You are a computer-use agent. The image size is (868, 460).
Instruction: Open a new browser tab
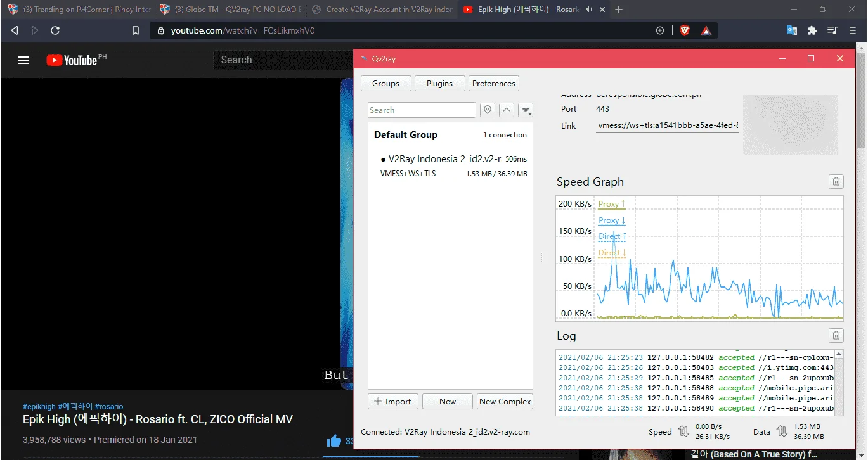pyautogui.click(x=619, y=10)
